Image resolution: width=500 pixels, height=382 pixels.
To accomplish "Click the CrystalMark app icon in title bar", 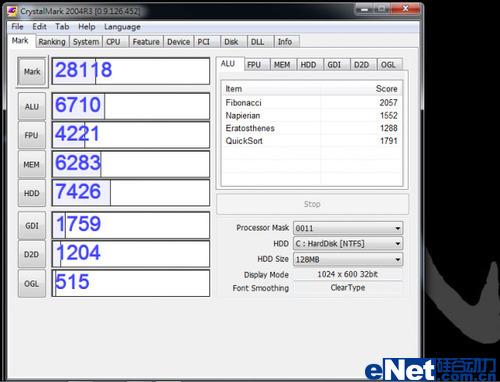I will [x=12, y=11].
